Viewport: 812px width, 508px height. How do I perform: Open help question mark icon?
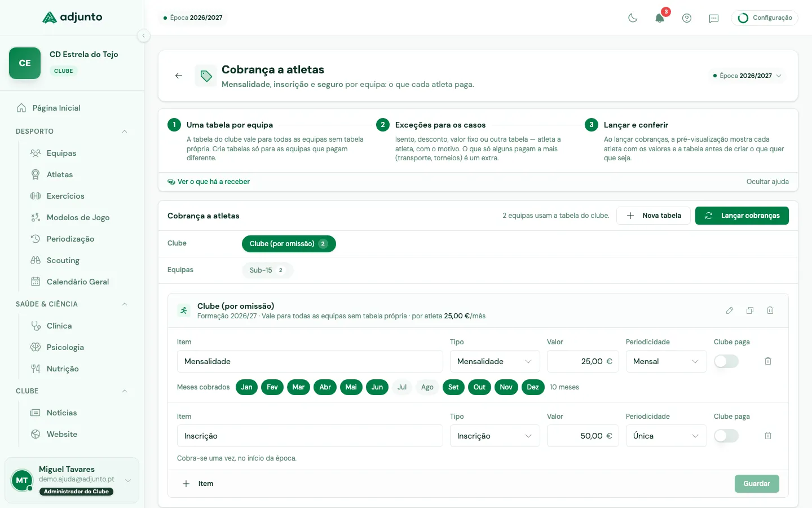click(x=687, y=18)
